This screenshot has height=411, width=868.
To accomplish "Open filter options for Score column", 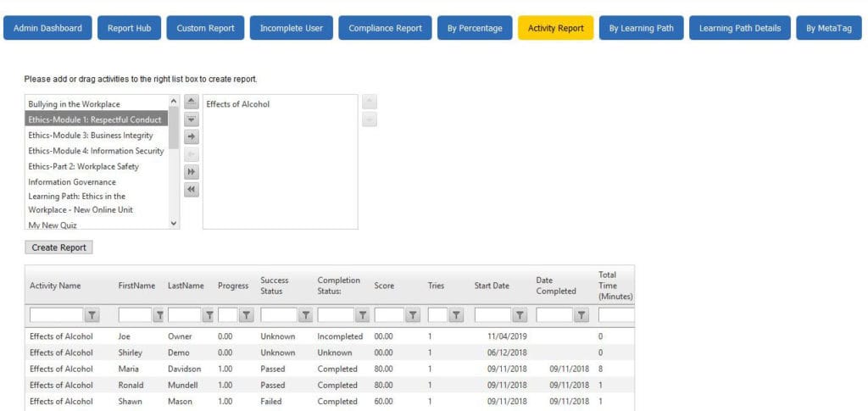I will 413,315.
